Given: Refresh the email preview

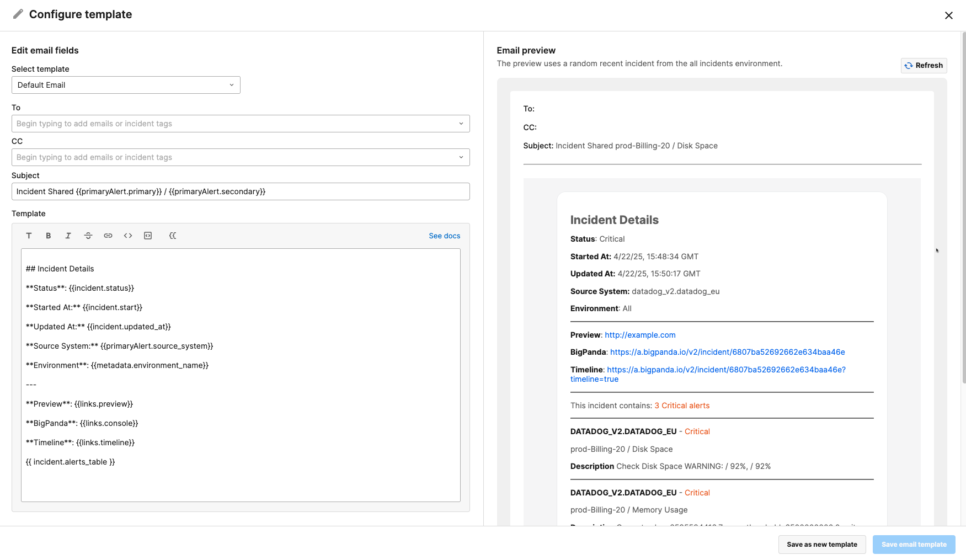Looking at the screenshot, I should pos(924,65).
